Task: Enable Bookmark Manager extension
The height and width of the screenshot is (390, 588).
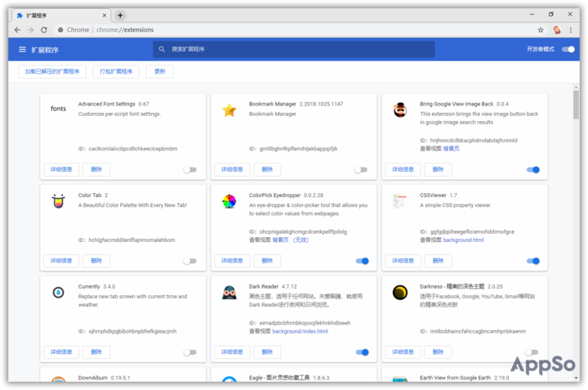Action: tap(361, 170)
